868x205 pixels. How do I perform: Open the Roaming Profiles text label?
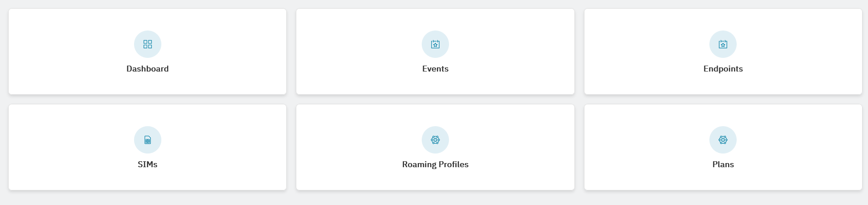(435, 164)
